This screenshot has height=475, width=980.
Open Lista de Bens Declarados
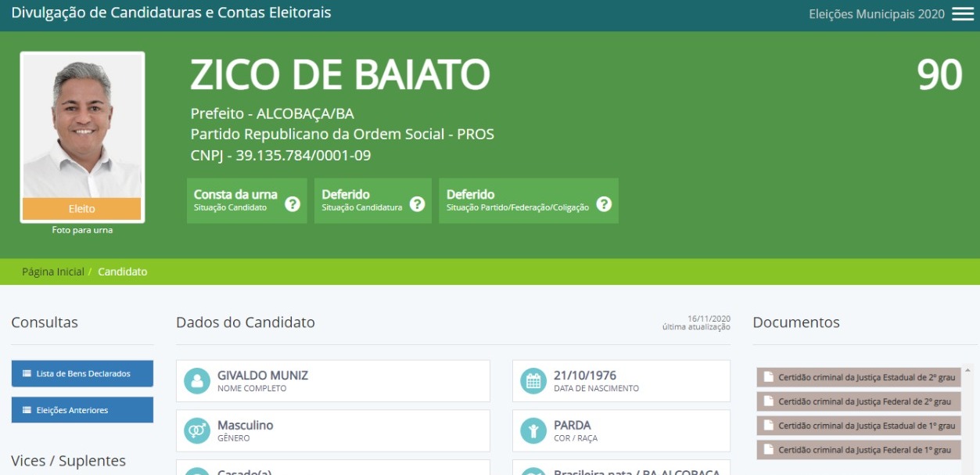pos(82,373)
